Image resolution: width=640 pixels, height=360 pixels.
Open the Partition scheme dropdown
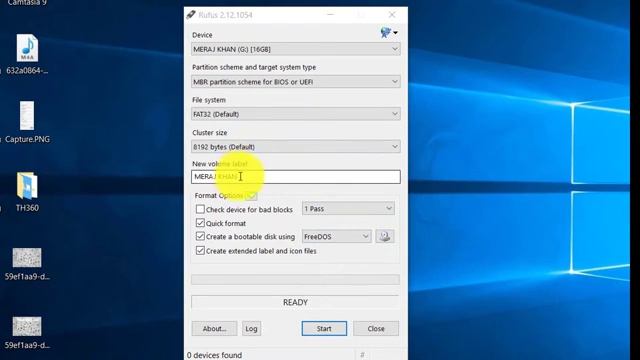point(296,82)
